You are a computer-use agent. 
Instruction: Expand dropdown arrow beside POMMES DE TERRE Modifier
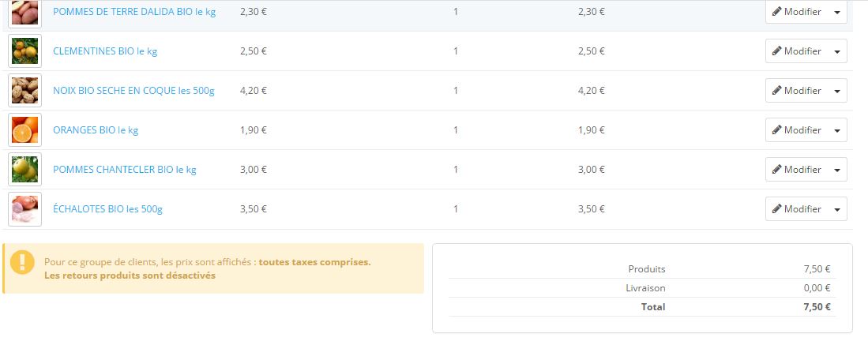[837, 13]
